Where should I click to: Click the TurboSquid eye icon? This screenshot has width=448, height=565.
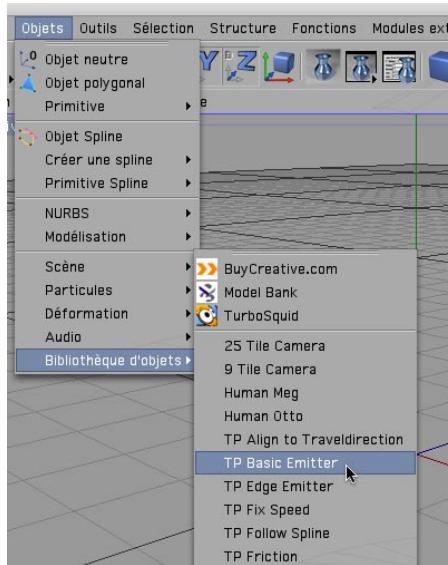[207, 316]
